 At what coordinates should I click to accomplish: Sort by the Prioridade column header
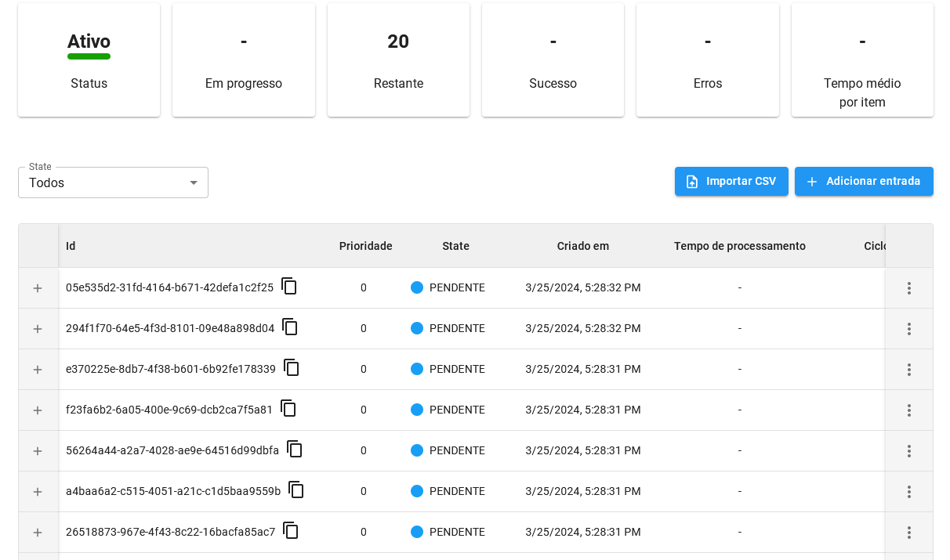pyautogui.click(x=365, y=246)
